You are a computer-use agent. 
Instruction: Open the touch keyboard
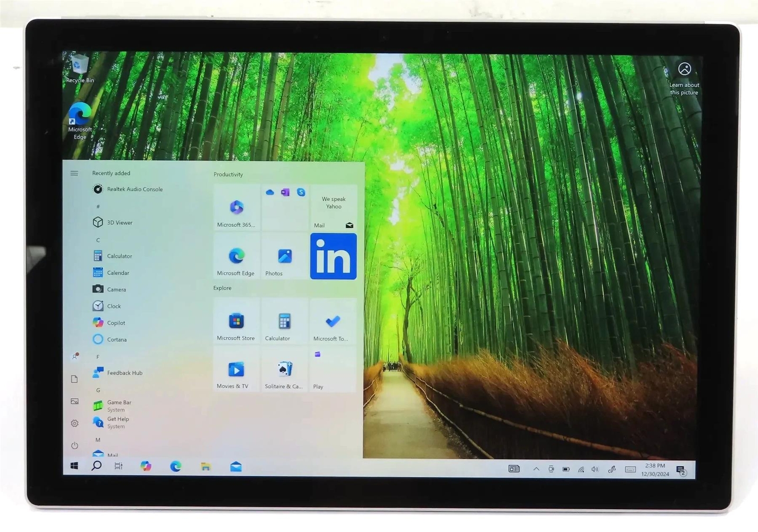coord(631,469)
